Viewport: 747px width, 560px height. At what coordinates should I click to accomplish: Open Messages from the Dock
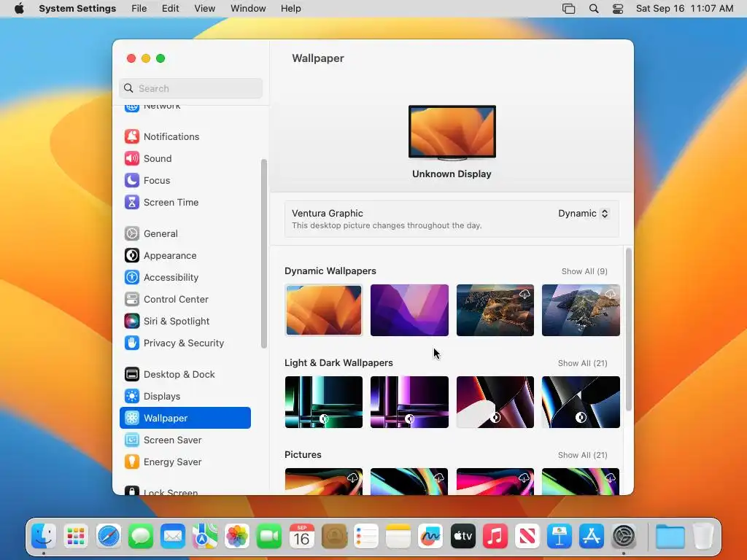pos(141,536)
